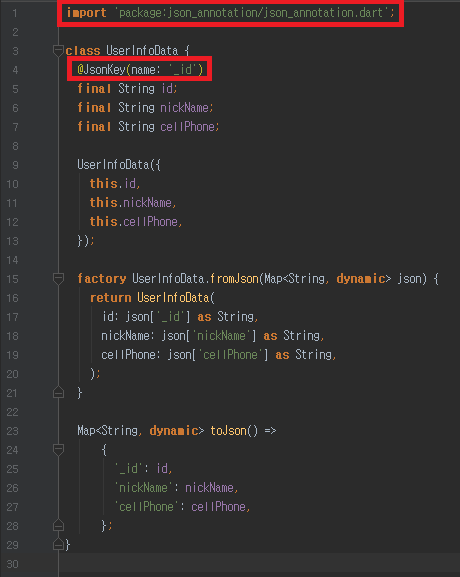Viewport: 460px width, 577px height.
Task: Place cursor on the import keyword
Action: [x=86, y=13]
